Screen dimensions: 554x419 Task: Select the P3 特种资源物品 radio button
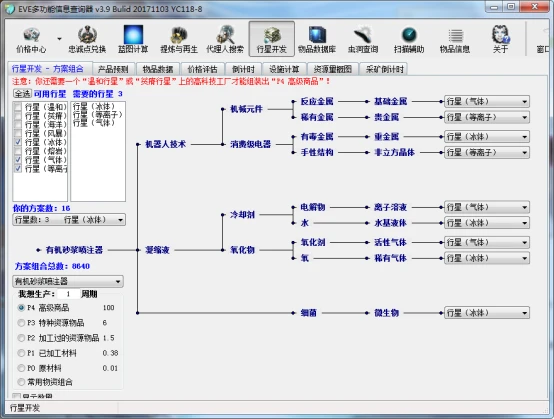tap(21, 323)
